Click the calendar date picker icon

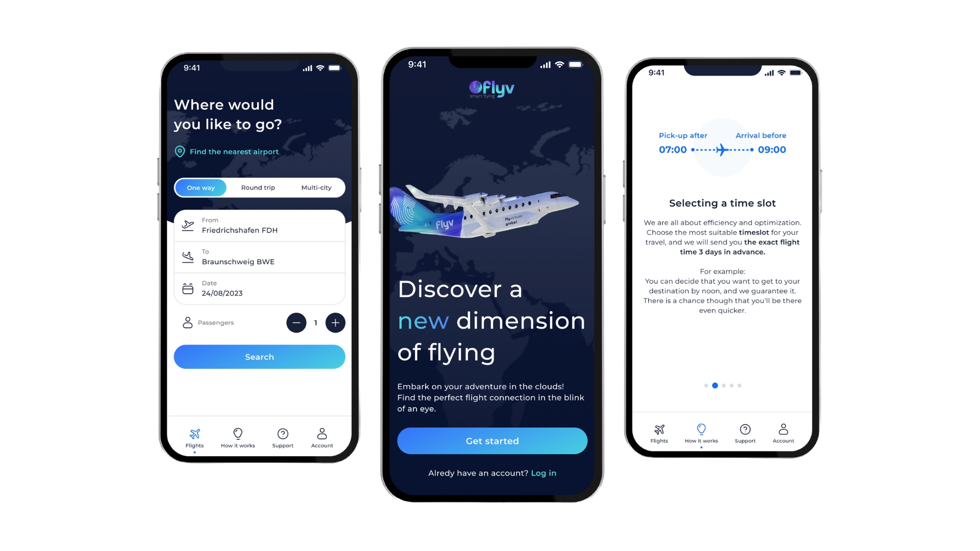[x=188, y=289]
